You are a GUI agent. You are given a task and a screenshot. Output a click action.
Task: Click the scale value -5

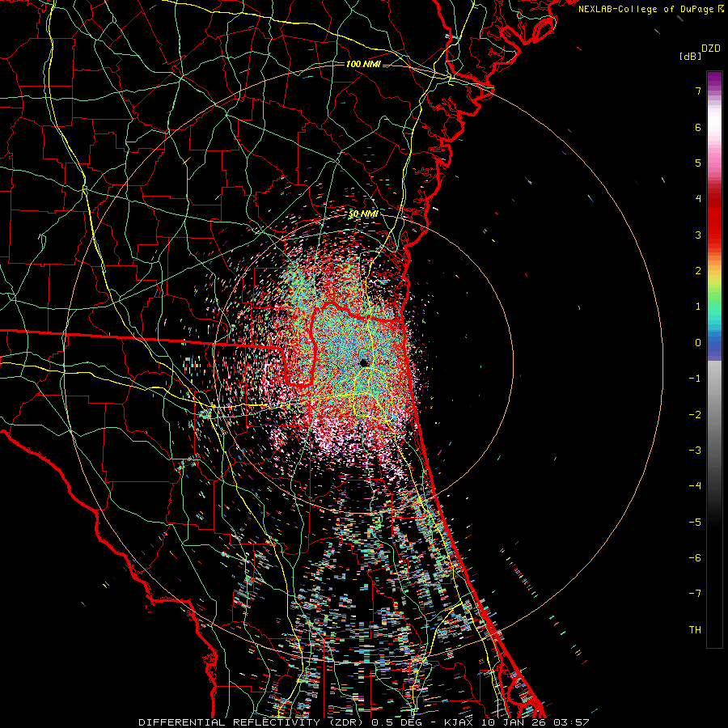pyautogui.click(x=695, y=523)
